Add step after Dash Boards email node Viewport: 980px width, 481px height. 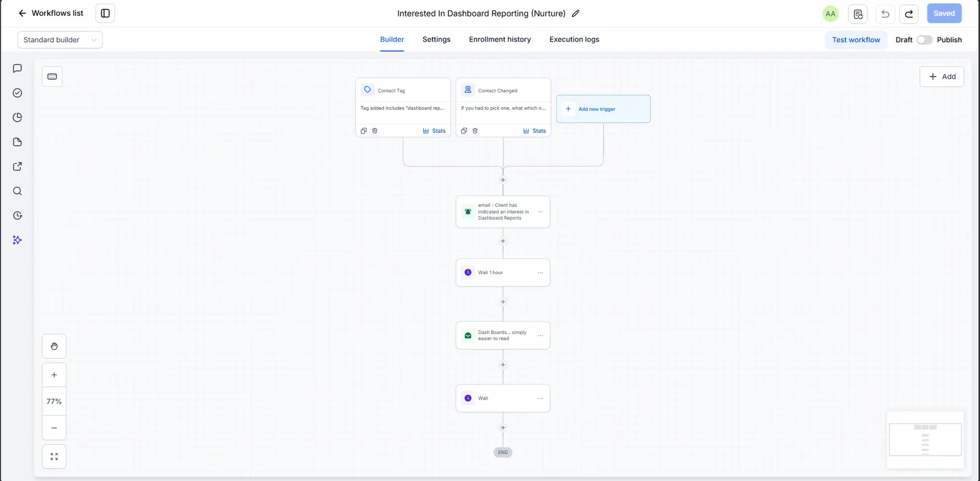point(503,365)
